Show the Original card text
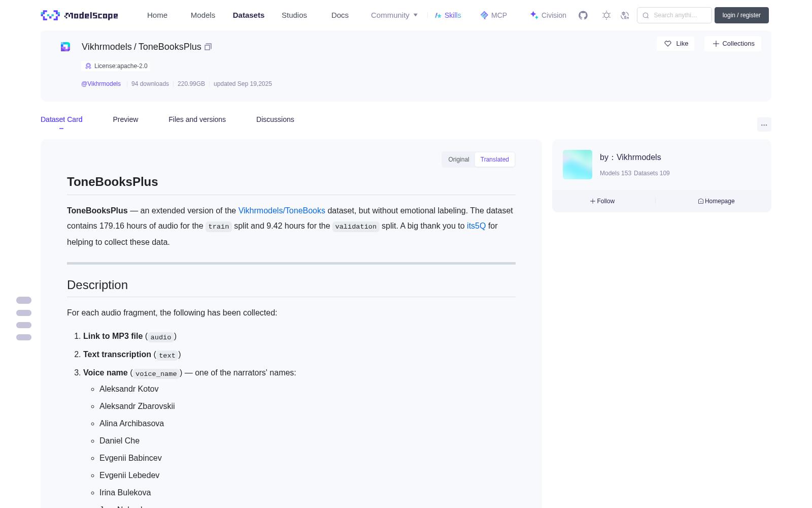Image resolution: width=812 pixels, height=508 pixels. 459,160
